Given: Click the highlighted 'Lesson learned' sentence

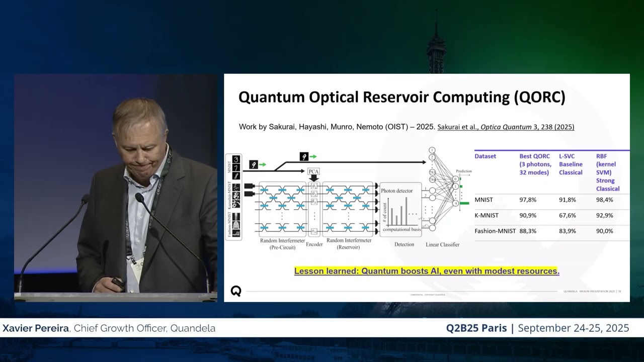Looking at the screenshot, I should pos(427,271).
